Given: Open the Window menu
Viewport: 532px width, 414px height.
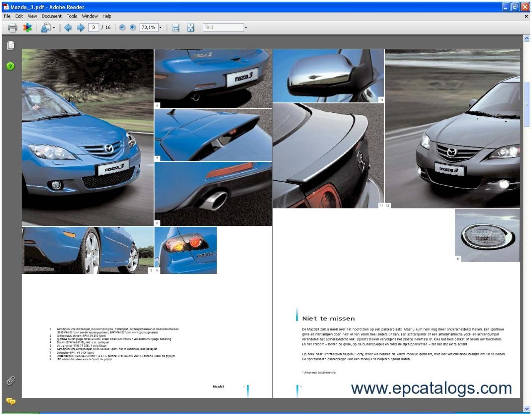Looking at the screenshot, I should [x=90, y=16].
